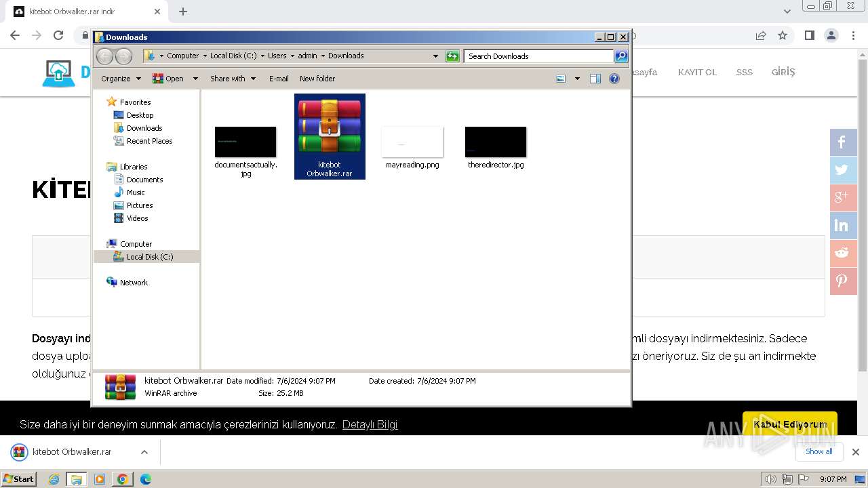Change view with the views icon
868x488 pixels.
(561, 79)
